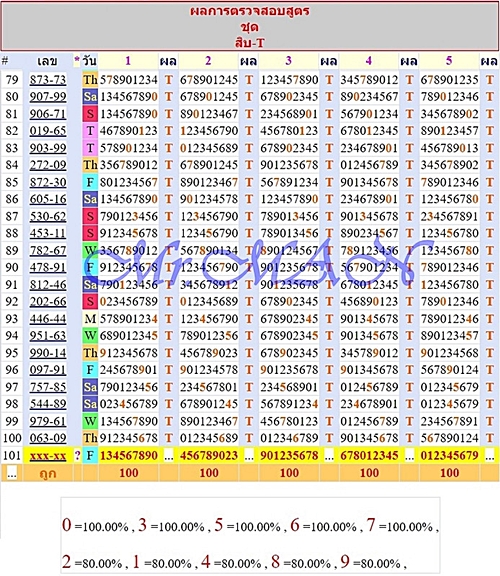
Task: Select the 678901235 cell in row 79
Action: point(450,80)
